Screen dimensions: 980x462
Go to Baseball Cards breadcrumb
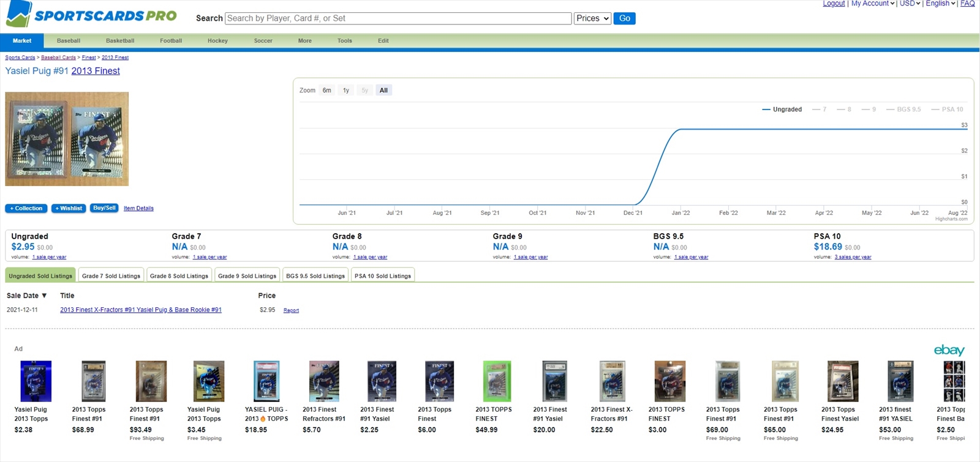(x=58, y=58)
